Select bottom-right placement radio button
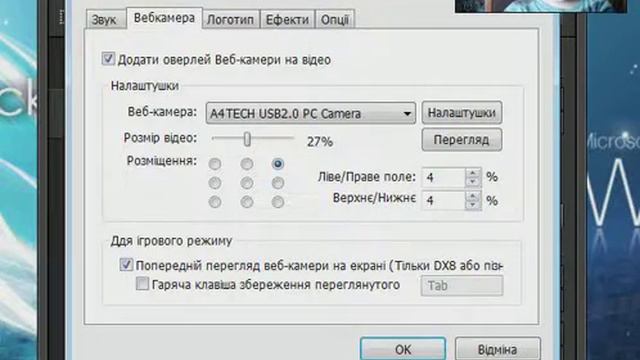 pos(278,202)
